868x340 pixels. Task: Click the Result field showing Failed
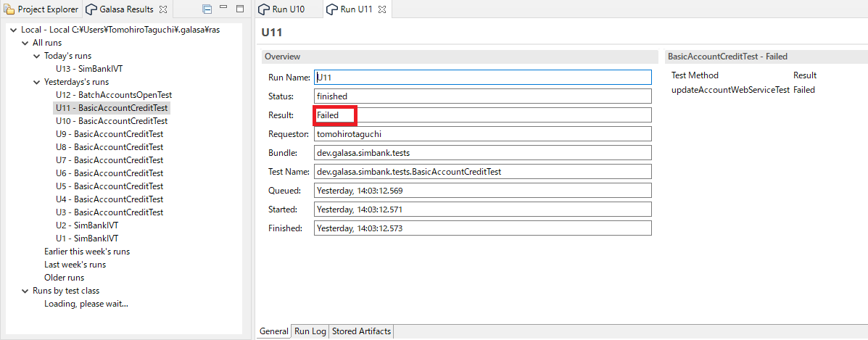click(x=483, y=115)
